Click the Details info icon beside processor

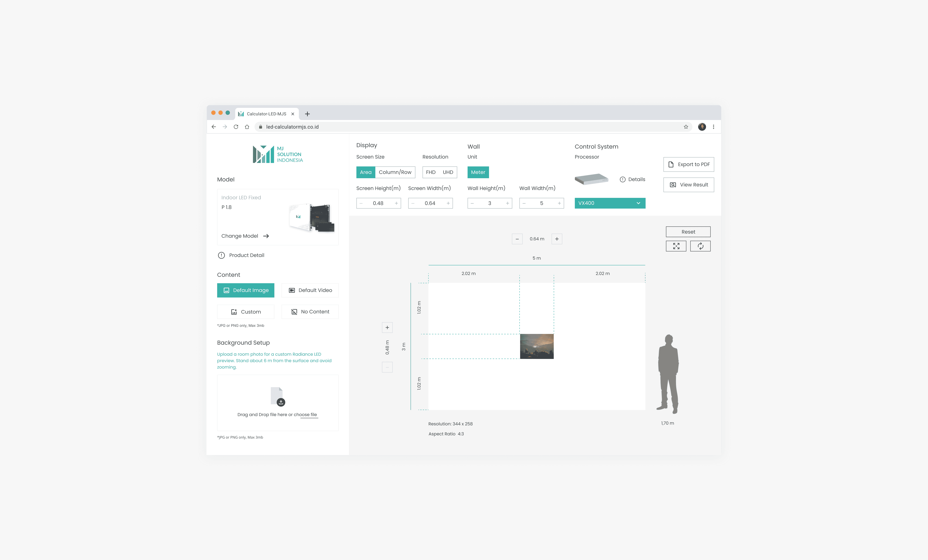(623, 180)
